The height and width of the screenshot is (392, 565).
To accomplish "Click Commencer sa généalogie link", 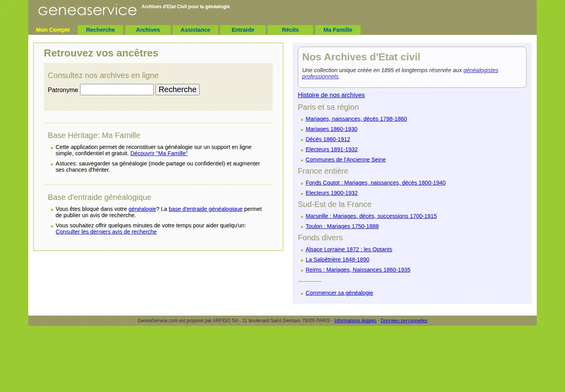I will [339, 293].
